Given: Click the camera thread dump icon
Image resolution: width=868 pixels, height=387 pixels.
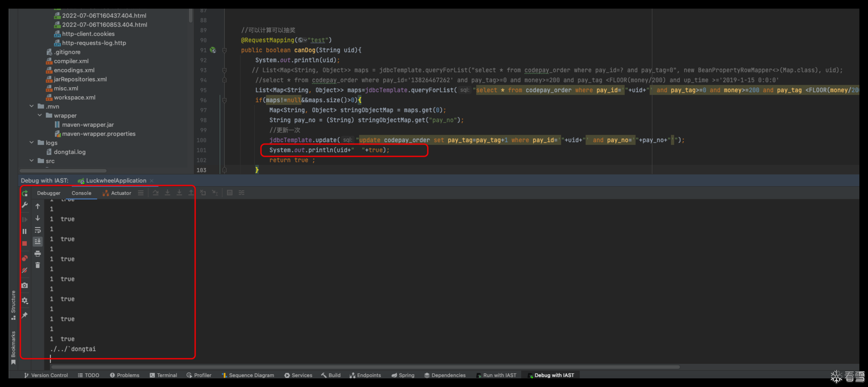Looking at the screenshot, I should click(25, 285).
